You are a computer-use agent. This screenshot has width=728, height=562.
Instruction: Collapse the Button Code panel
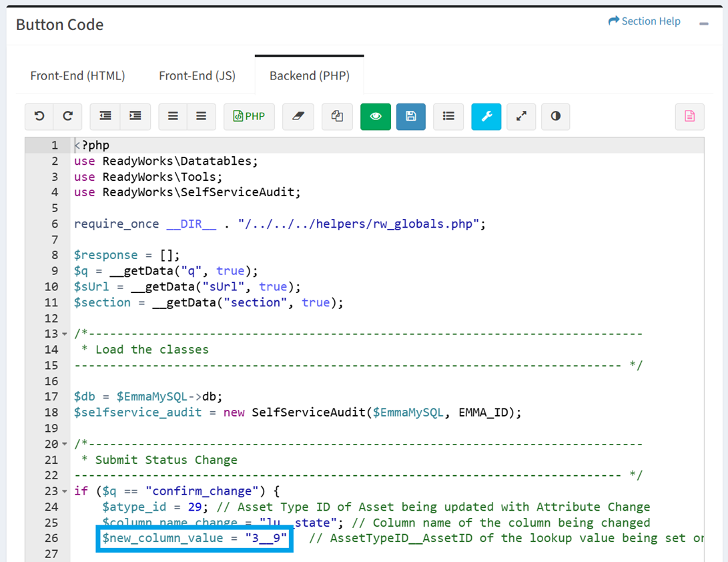point(704,23)
